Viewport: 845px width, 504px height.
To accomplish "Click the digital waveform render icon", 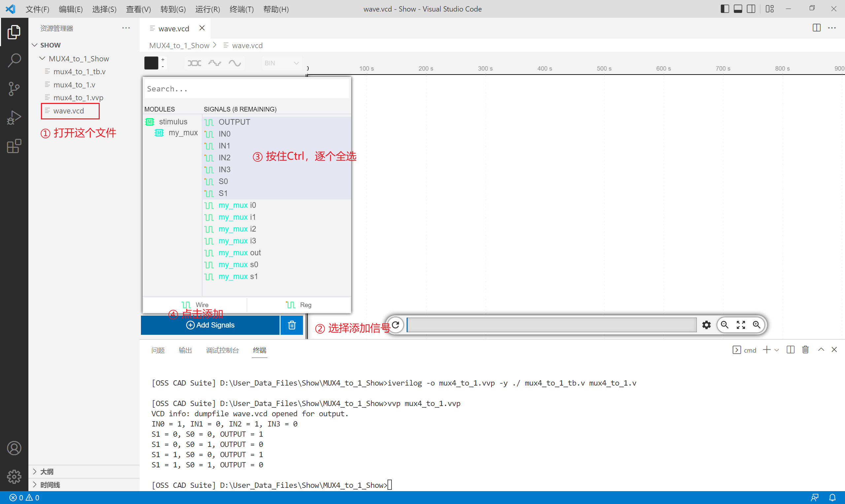I will pyautogui.click(x=194, y=63).
